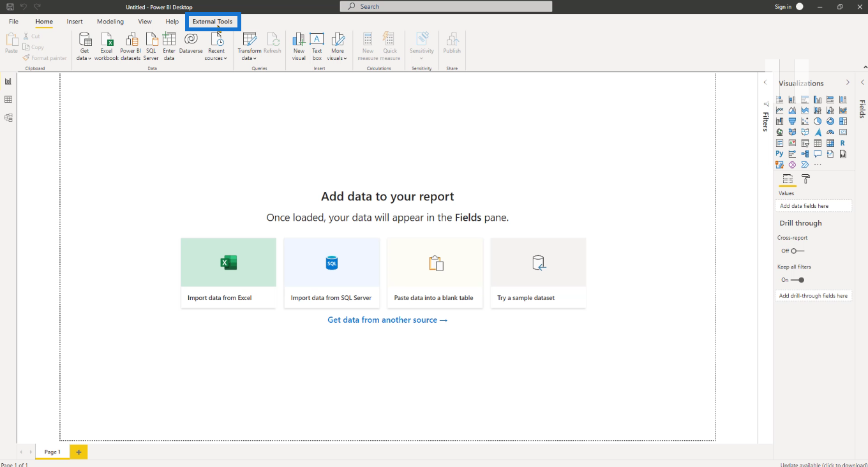The width and height of the screenshot is (868, 467).
Task: Open the Transform data dropdown
Action: click(x=249, y=47)
